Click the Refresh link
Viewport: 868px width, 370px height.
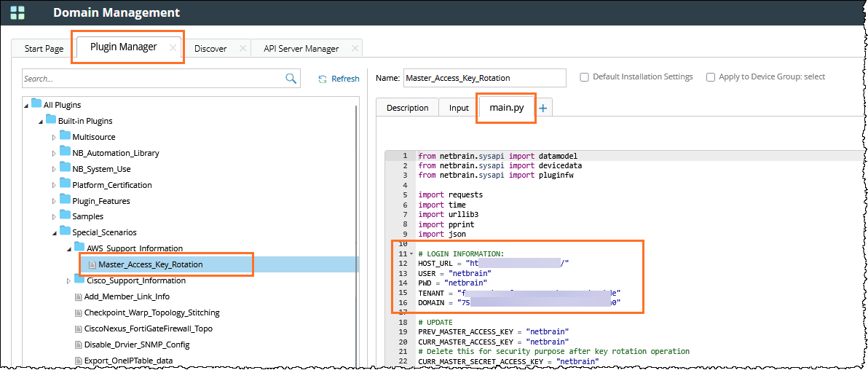(x=345, y=79)
